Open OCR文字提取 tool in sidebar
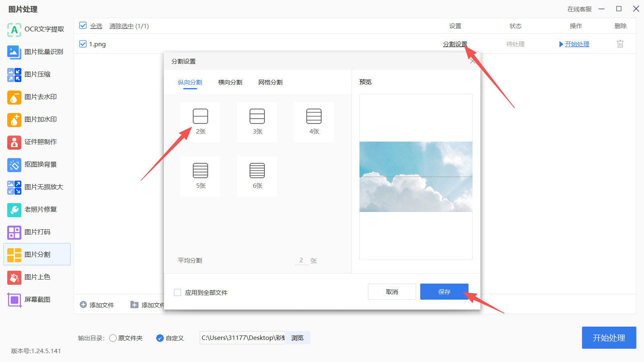 click(37, 29)
